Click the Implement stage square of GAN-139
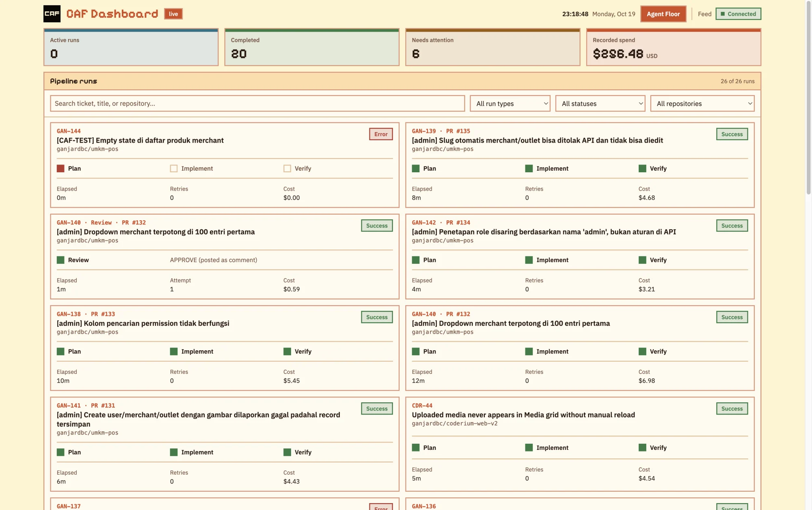812x510 pixels. click(529, 169)
